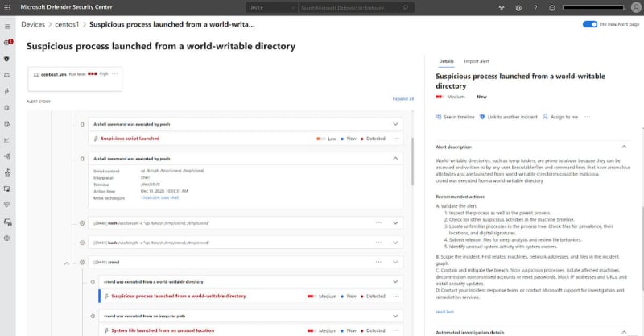Image resolution: width=644 pixels, height=336 pixels.
Task: Expand the crond process row chevron
Action: pos(395,262)
